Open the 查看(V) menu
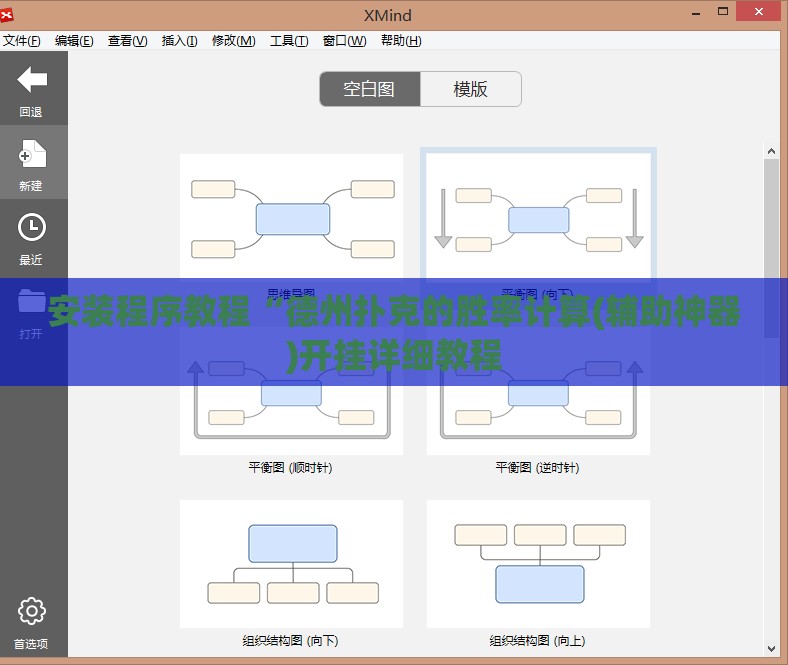Screen dimensions: 788x665 click(128, 41)
